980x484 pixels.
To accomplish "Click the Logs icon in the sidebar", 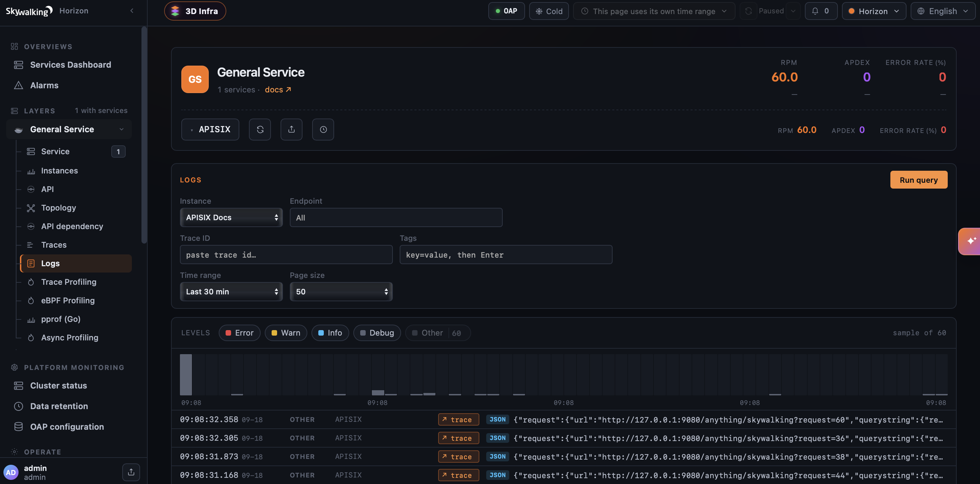I will [31, 263].
